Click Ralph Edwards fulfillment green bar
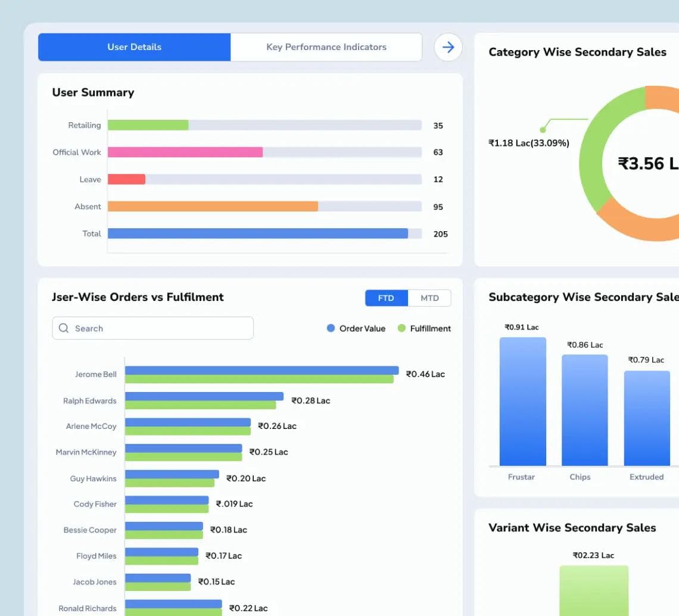Screen dimensions: 679x616 [x=201, y=405]
